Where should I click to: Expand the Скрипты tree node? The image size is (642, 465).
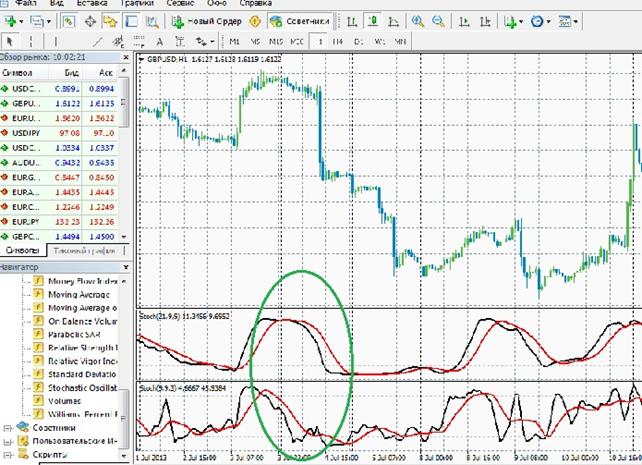click(x=7, y=455)
